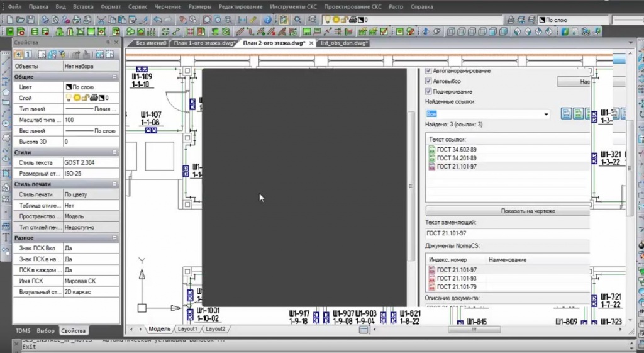
Task: Select ГОСТ 34.602-89 in the links list
Action: tap(457, 150)
